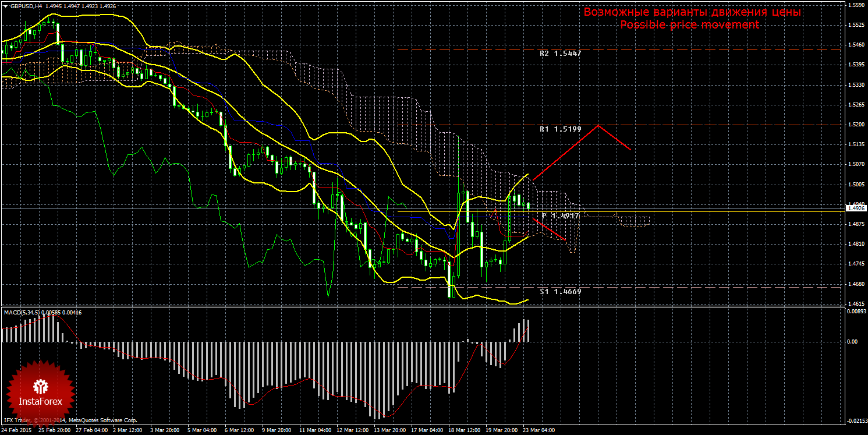Click the 1.5330 price axis value
The height and width of the screenshot is (435, 868).
click(x=856, y=85)
